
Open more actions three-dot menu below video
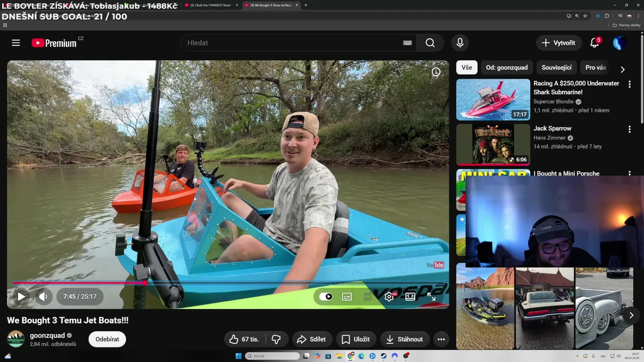coord(441,339)
